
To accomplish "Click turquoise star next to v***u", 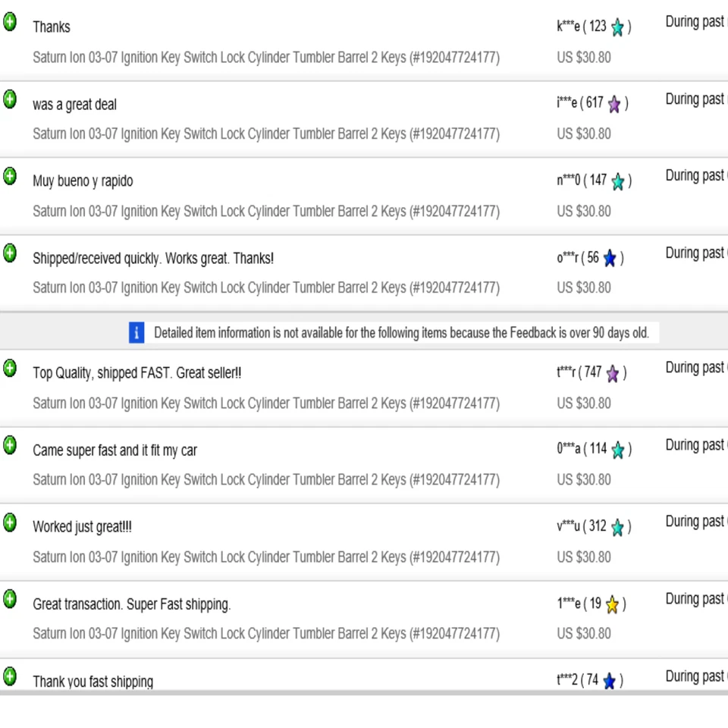I will 618,527.
